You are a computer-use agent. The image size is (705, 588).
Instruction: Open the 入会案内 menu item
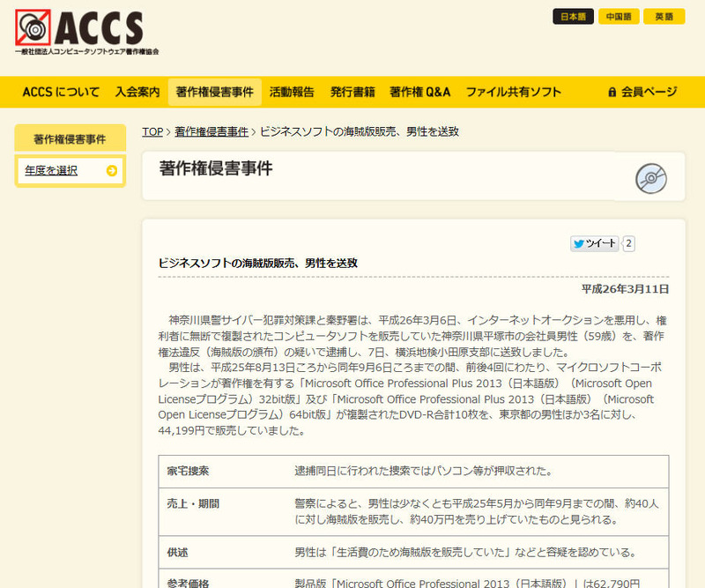pos(137,92)
